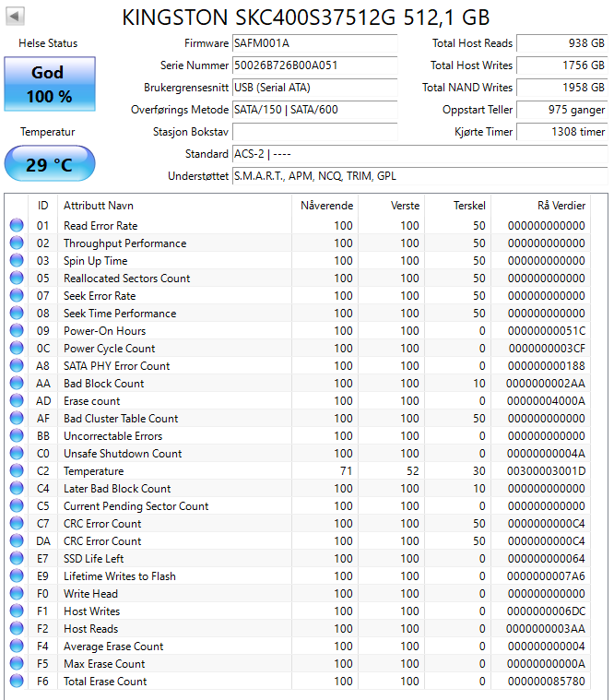This screenshot has width=614, height=700.
Task: Click the status orb for Unsafe Shutdown Count
Action: point(17,453)
